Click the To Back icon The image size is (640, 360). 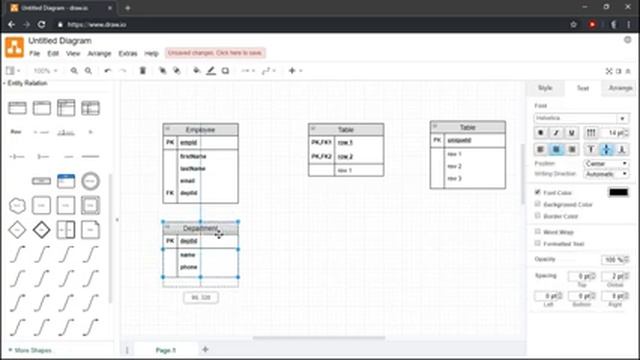(x=177, y=71)
